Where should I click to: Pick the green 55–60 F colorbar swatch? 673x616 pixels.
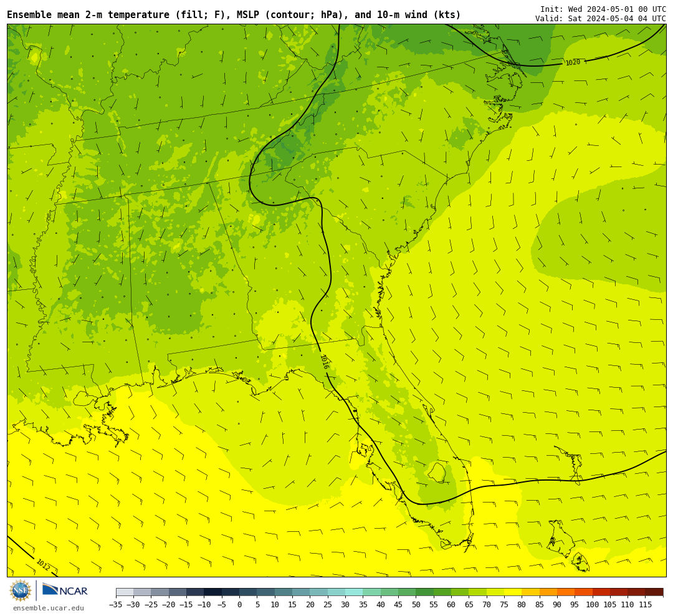pyautogui.click(x=442, y=592)
